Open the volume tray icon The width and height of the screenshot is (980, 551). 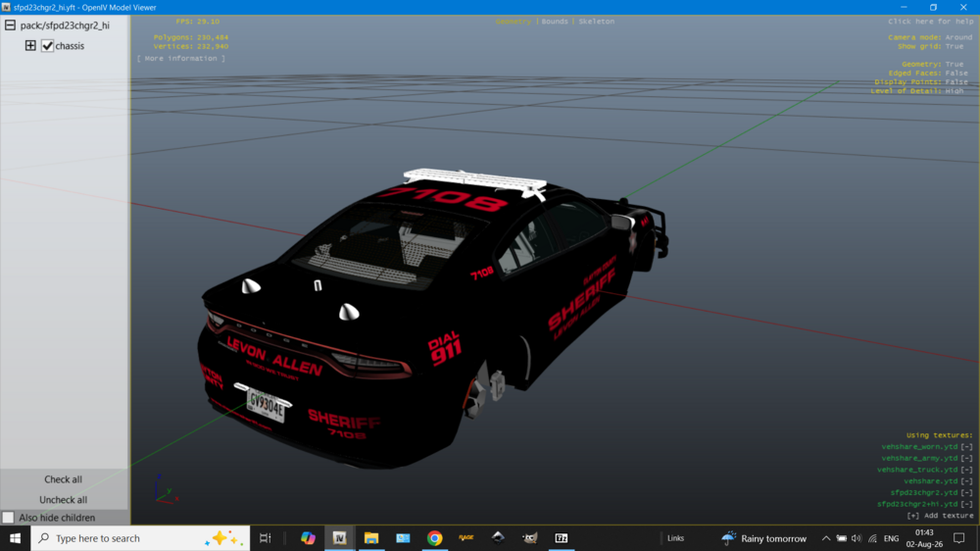857,538
